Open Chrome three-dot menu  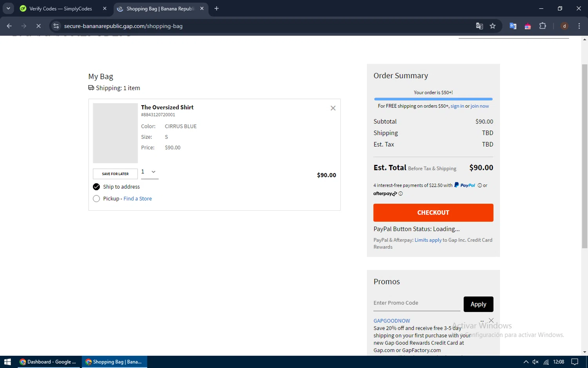pyautogui.click(x=579, y=26)
